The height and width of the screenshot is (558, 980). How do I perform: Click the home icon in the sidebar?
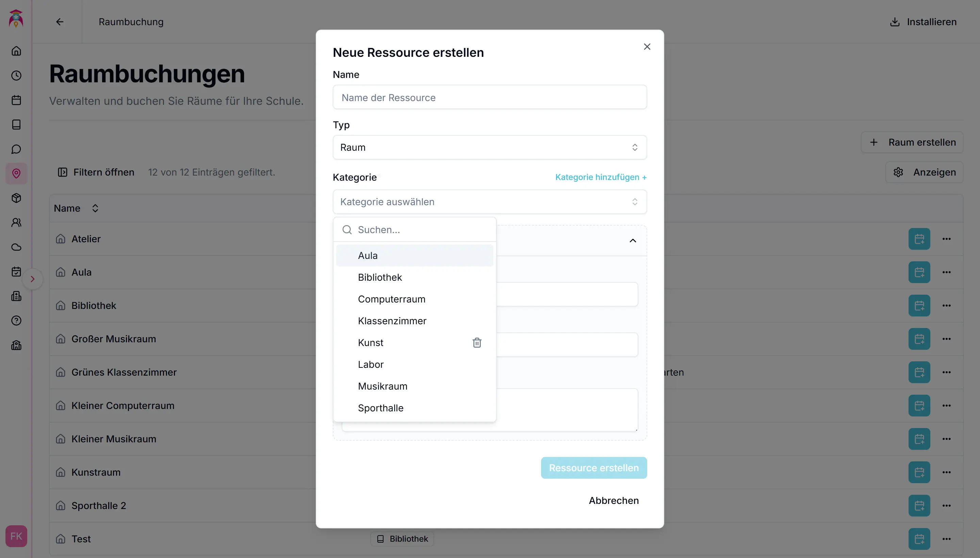click(16, 51)
